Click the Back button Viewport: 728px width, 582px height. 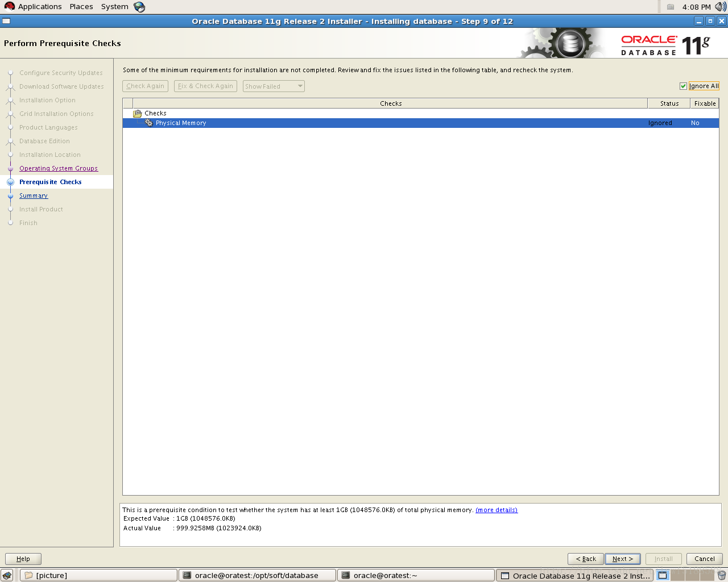tap(586, 559)
